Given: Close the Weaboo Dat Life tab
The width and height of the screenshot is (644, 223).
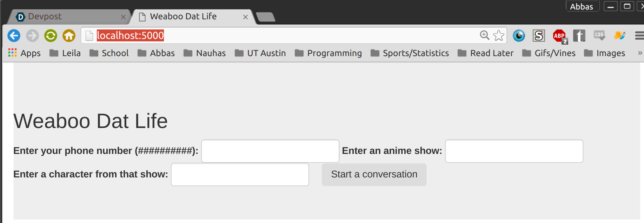Looking at the screenshot, I should pos(245,17).
